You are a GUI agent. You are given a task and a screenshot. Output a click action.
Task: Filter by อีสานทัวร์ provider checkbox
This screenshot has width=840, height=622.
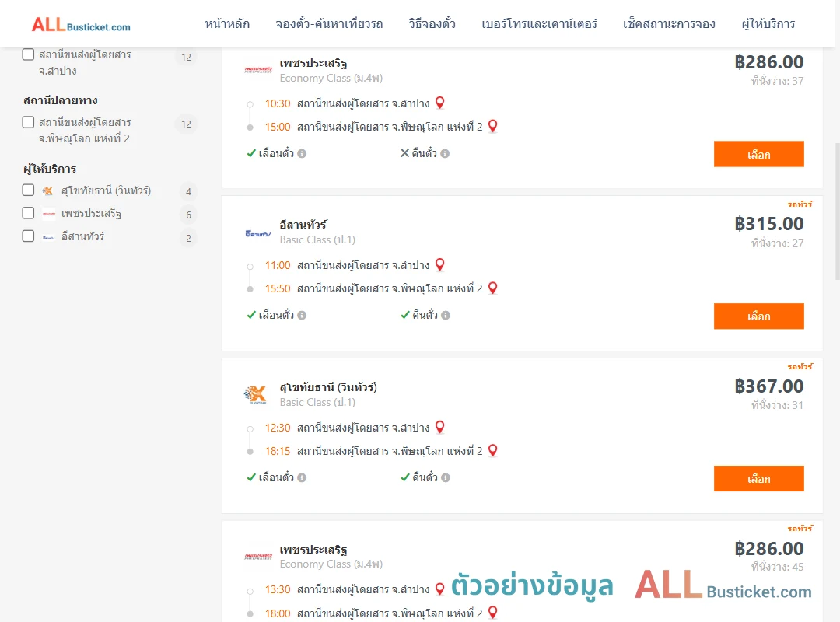click(29, 236)
